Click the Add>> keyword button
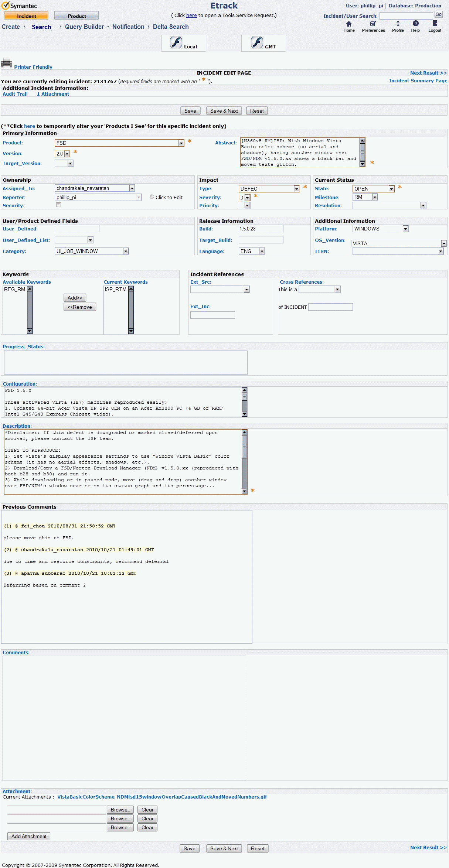This screenshot has height=868, width=449. [75, 298]
